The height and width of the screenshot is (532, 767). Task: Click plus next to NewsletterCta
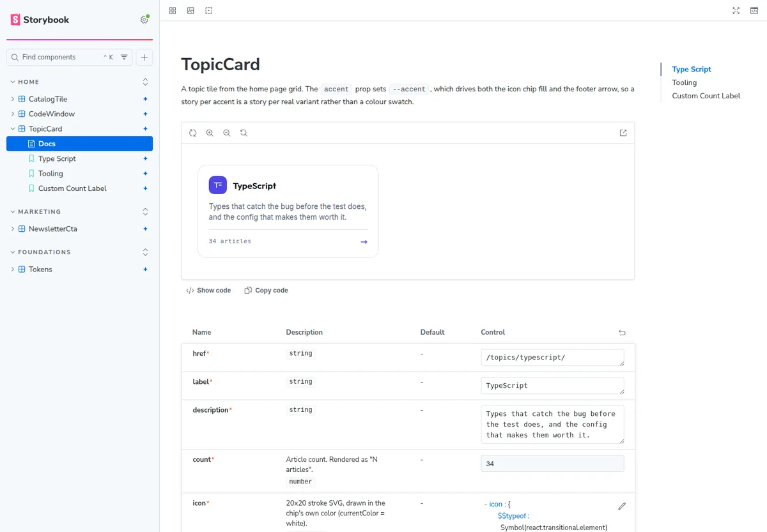click(x=145, y=229)
